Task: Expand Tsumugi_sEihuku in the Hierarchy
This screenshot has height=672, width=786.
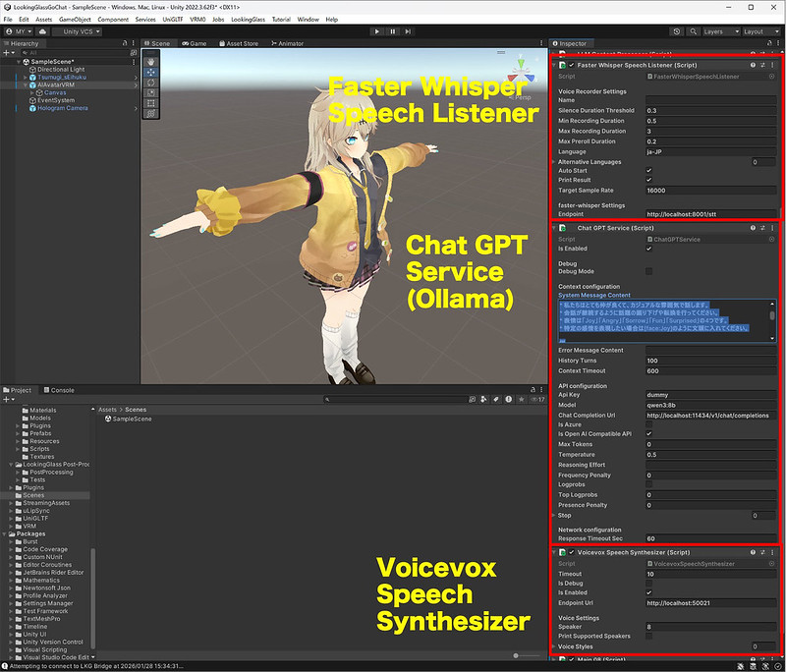Action: (26, 77)
